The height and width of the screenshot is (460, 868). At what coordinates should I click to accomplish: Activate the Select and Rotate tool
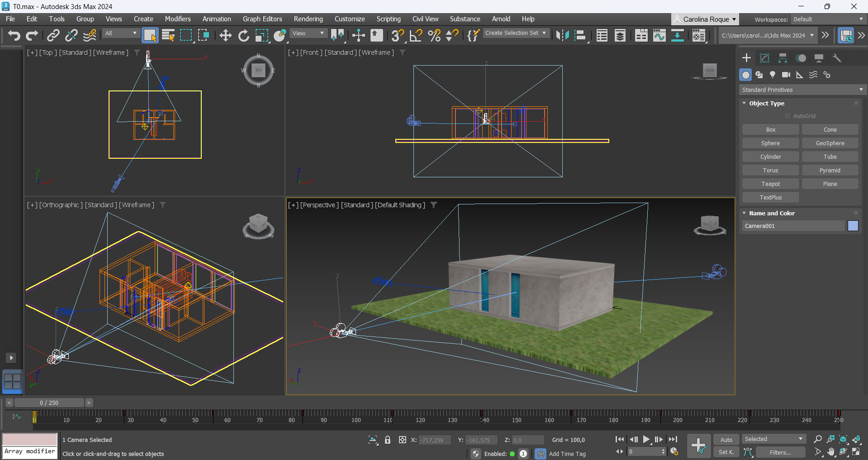tap(243, 35)
